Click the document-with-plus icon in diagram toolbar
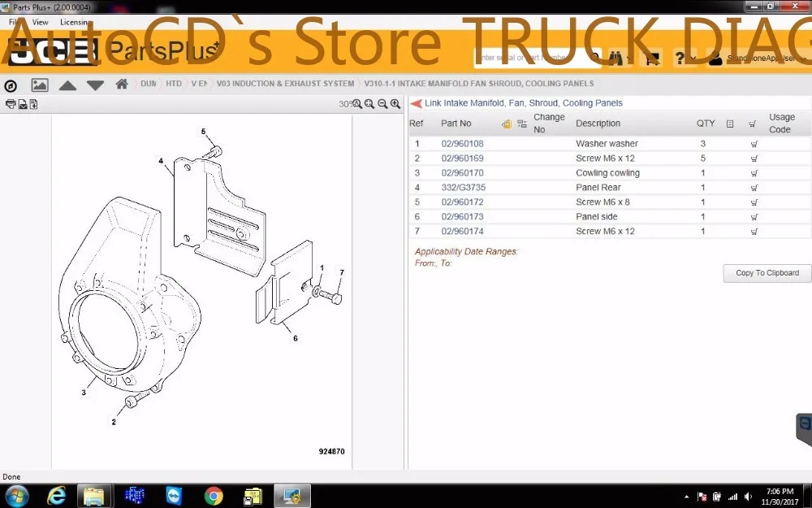Image resolution: width=812 pixels, height=508 pixels. [x=33, y=104]
